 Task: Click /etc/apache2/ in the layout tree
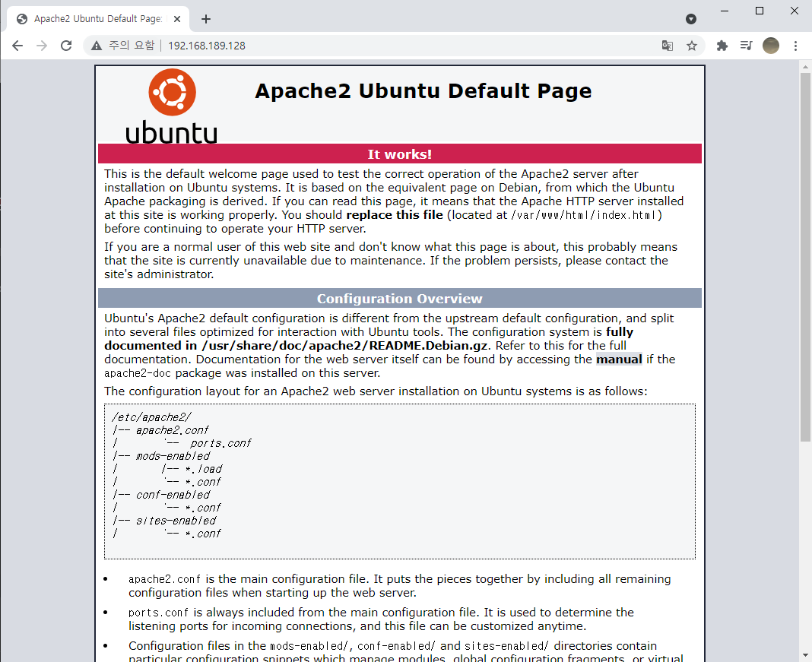click(152, 417)
